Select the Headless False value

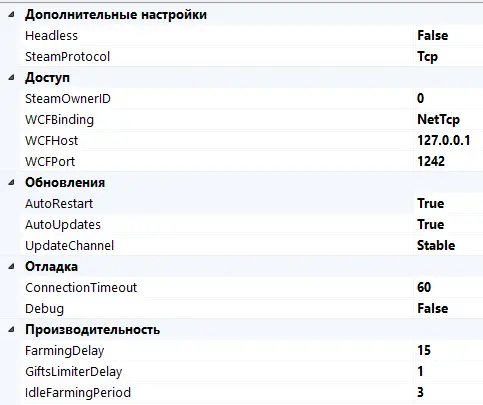click(448, 35)
